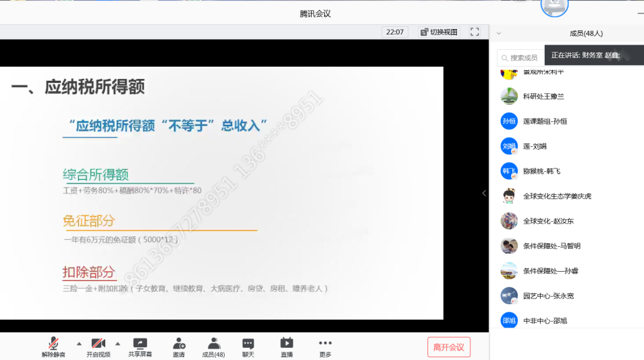Open video options arrow beside 开启视频
Image resolution: width=644 pixels, height=360 pixels.
(117, 343)
